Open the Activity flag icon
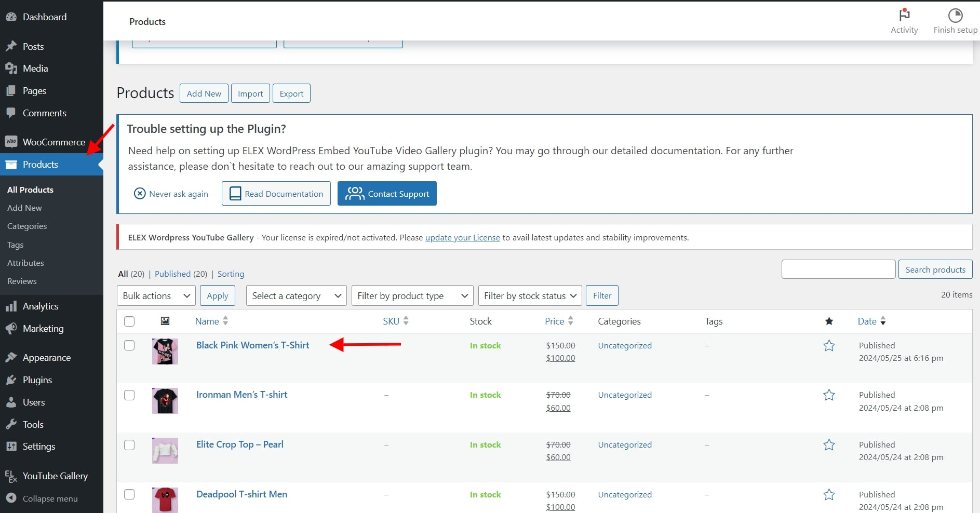Screen dimensions: 980x513 click(x=904, y=15)
